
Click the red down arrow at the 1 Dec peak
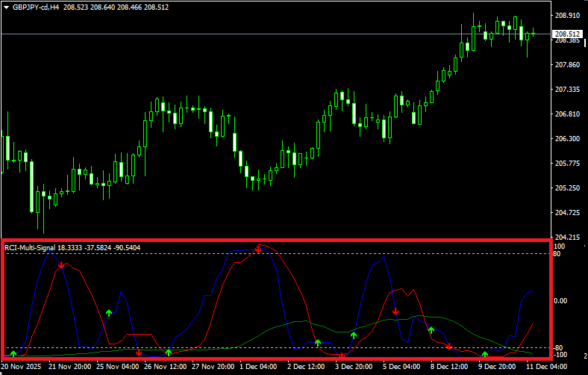pos(258,249)
